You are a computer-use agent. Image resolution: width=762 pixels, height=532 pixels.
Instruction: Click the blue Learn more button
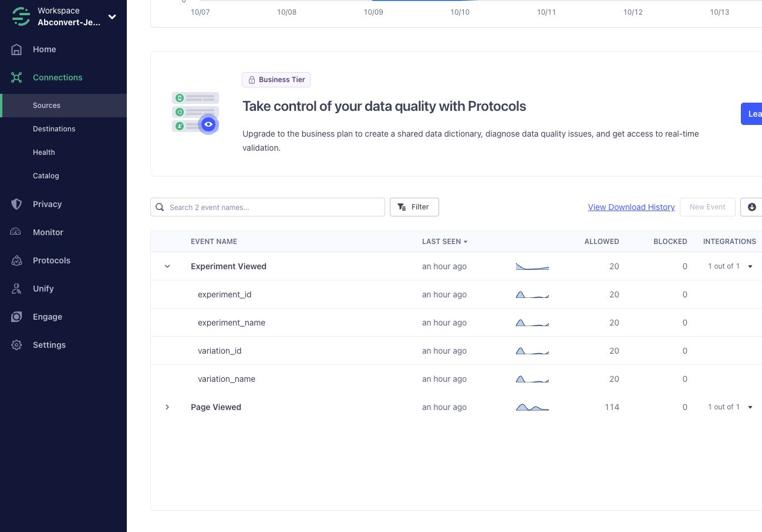pyautogui.click(x=751, y=114)
